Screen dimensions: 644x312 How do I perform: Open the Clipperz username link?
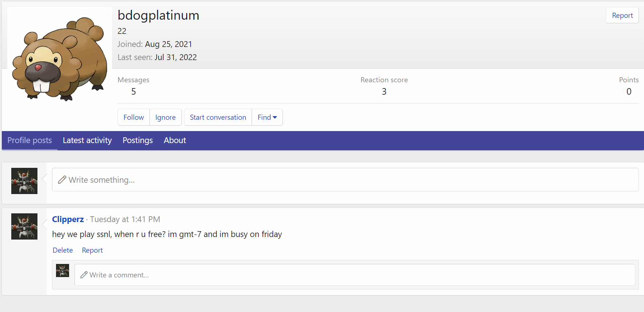(x=68, y=219)
